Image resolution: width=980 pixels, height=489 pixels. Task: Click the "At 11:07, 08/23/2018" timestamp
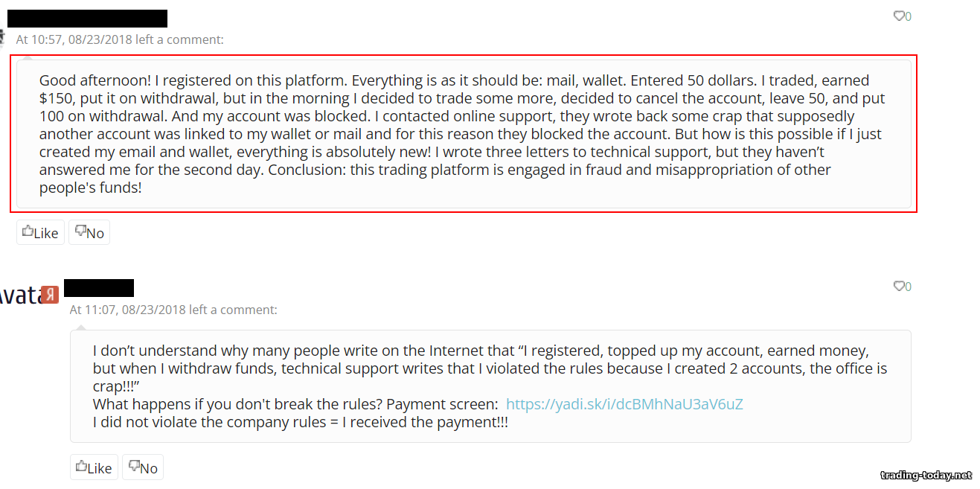tap(128, 310)
